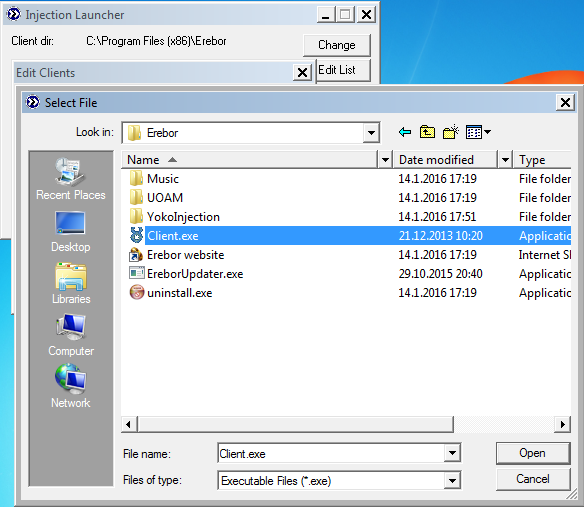The width and height of the screenshot is (584, 507).
Task: Open the View menu icon
Action: 478,132
